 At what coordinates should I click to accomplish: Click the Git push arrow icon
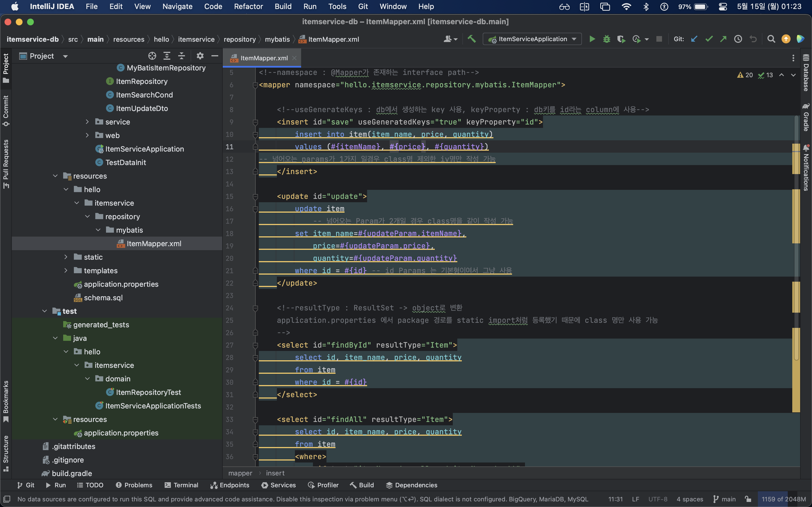(x=723, y=39)
